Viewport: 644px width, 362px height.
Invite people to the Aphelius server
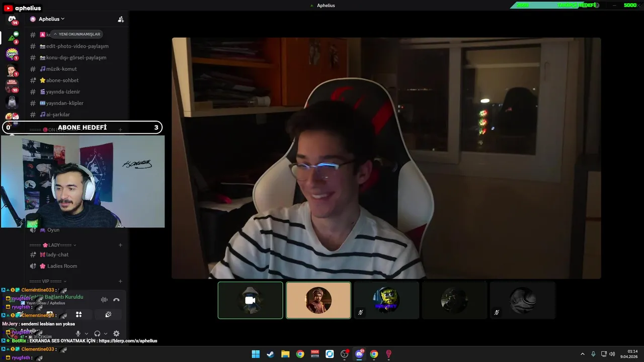pos(121,19)
